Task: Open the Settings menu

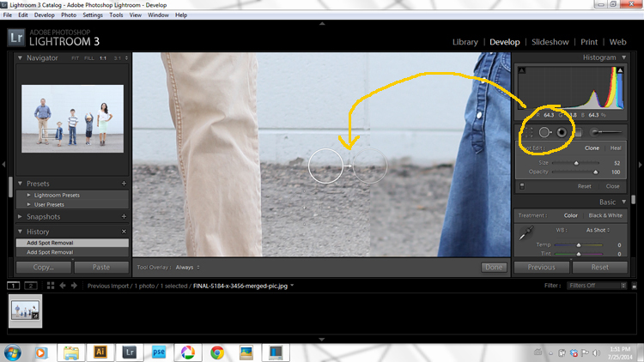Action: pyautogui.click(x=93, y=15)
